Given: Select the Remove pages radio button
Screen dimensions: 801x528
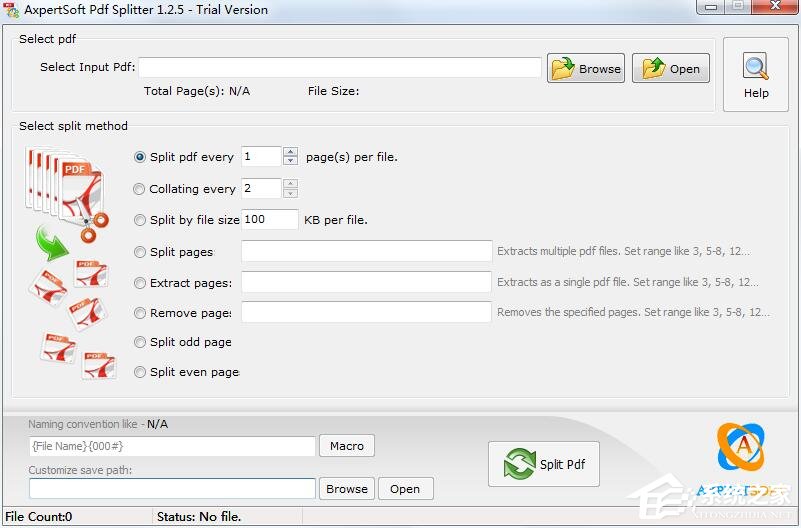Looking at the screenshot, I should click(x=139, y=313).
